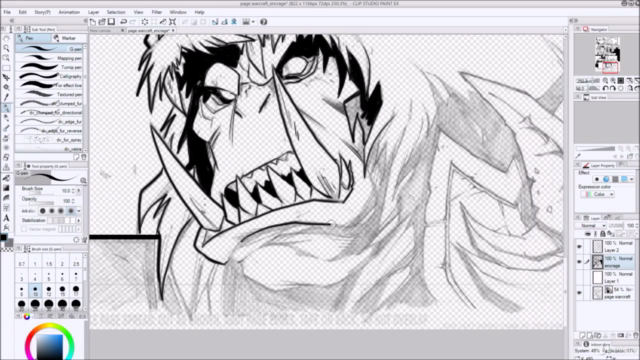Toggle Vector magnet checkbox
The width and height of the screenshot is (640, 360).
point(24,229)
